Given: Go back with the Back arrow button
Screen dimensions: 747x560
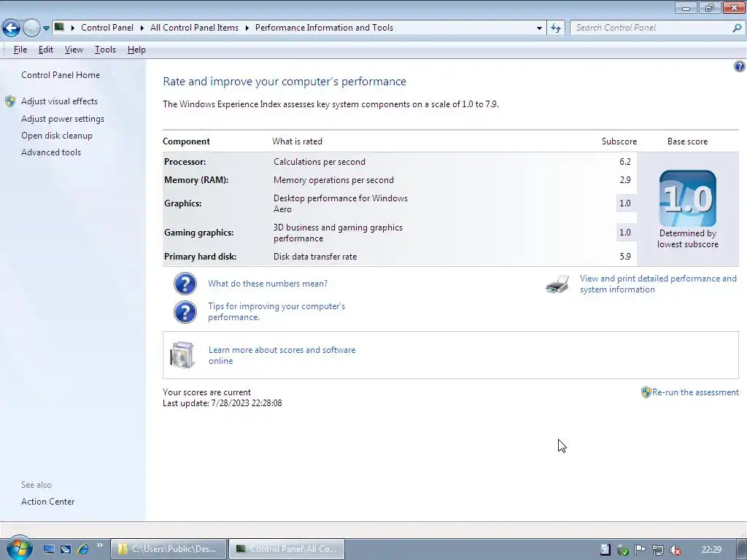Looking at the screenshot, I should [12, 28].
